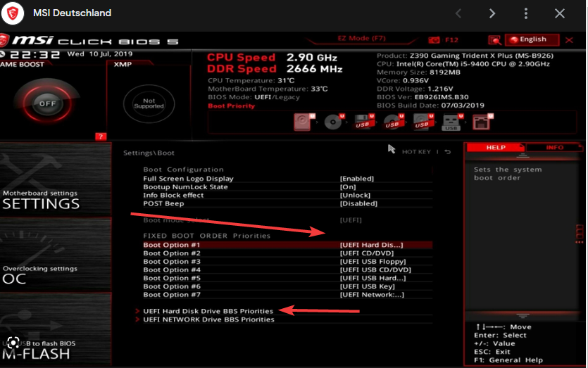This screenshot has height=368, width=588.
Task: Go to the previous image arrow
Action: click(x=458, y=13)
